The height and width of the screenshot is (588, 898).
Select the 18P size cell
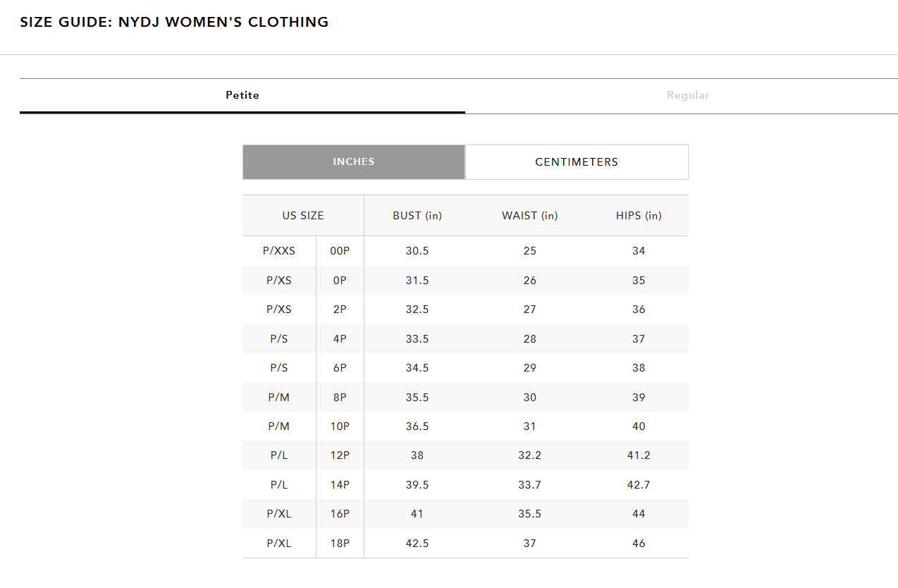coord(340,544)
